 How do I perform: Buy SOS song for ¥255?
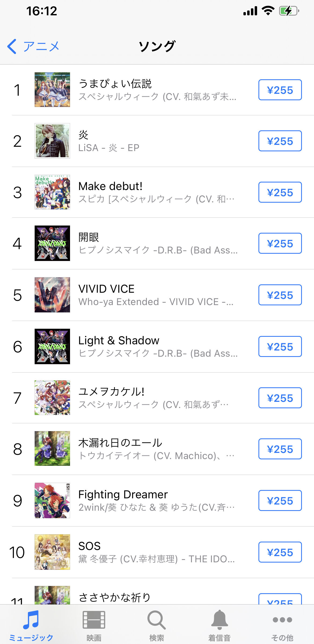click(x=280, y=552)
